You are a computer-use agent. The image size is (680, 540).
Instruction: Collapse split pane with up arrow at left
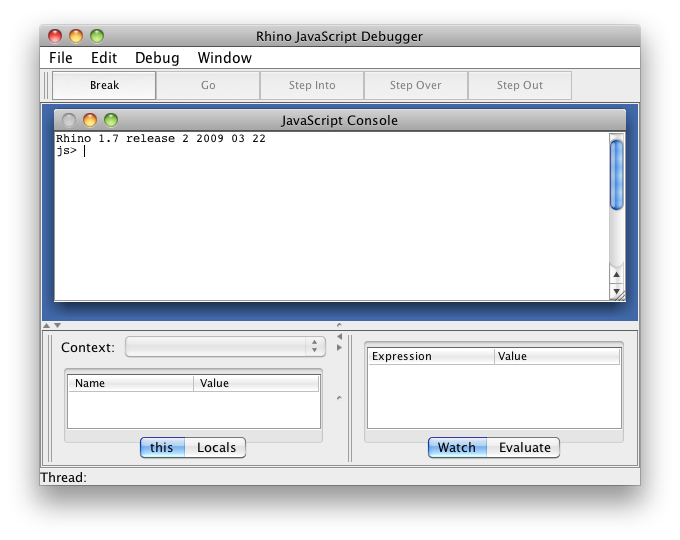point(47,325)
